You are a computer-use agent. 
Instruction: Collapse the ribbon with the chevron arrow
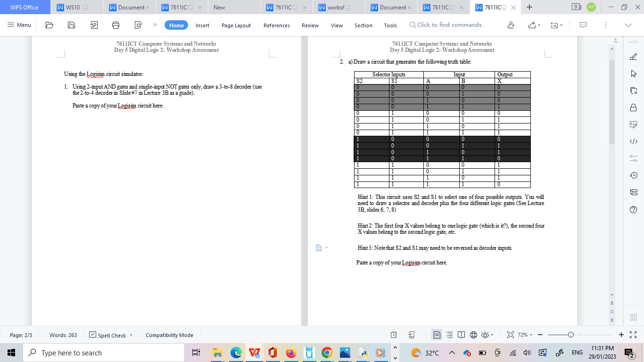click(628, 25)
